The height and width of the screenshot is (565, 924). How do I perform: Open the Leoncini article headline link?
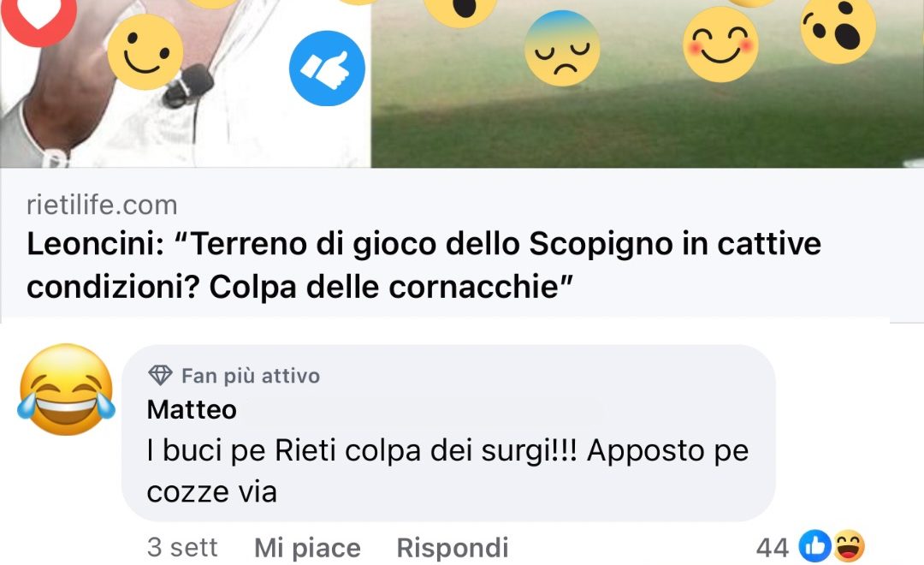tap(423, 265)
